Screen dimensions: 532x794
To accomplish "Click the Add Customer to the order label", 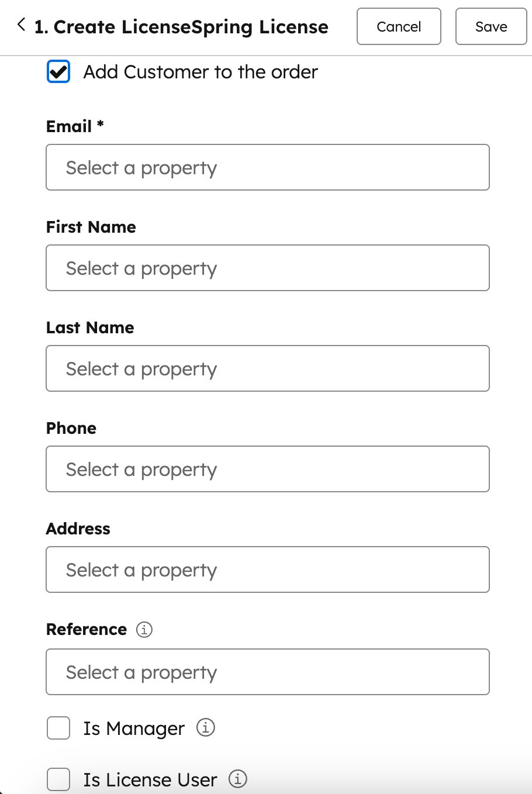I will coord(201,72).
